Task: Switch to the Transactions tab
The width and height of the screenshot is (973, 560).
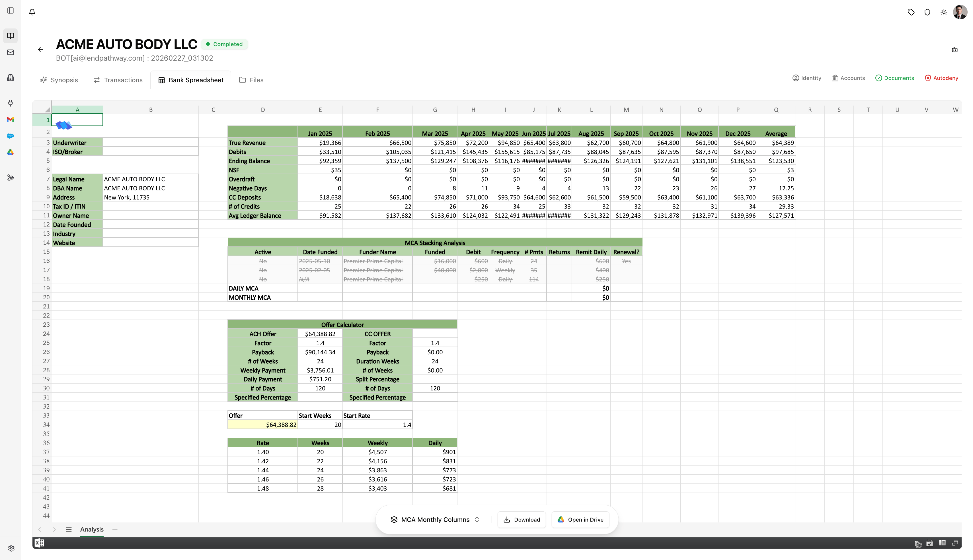Action: tap(118, 80)
